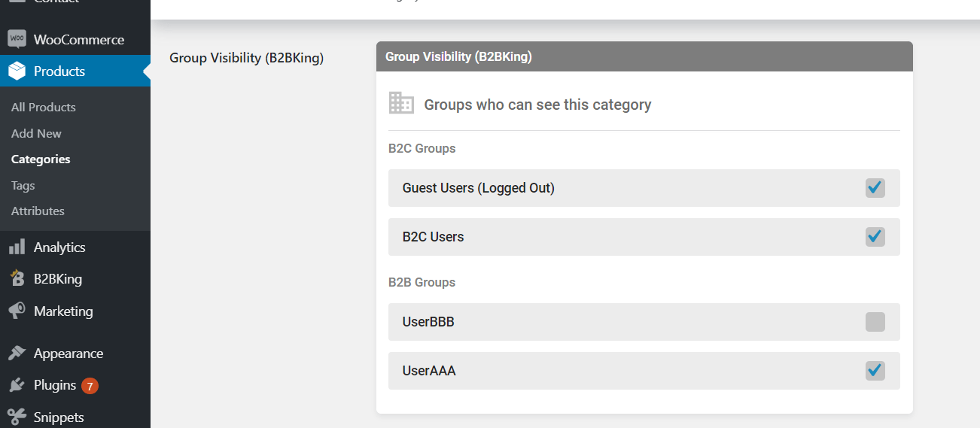This screenshot has height=428, width=980.
Task: Enable visibility for UserBBB group
Action: [x=875, y=322]
